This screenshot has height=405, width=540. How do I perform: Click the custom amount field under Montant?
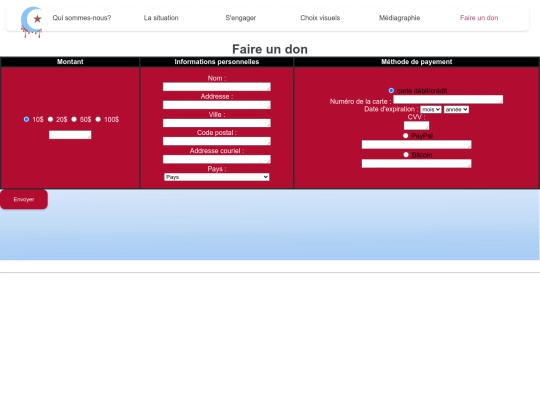click(x=70, y=135)
